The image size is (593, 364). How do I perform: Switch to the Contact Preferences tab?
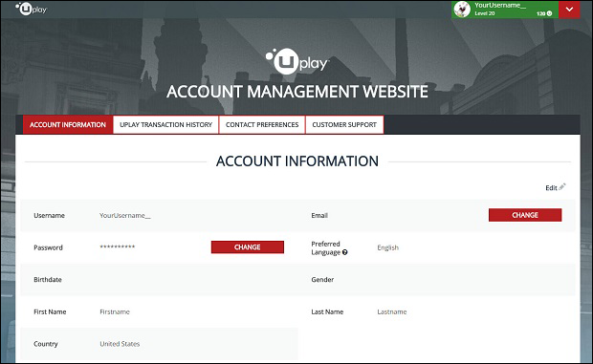click(x=262, y=124)
